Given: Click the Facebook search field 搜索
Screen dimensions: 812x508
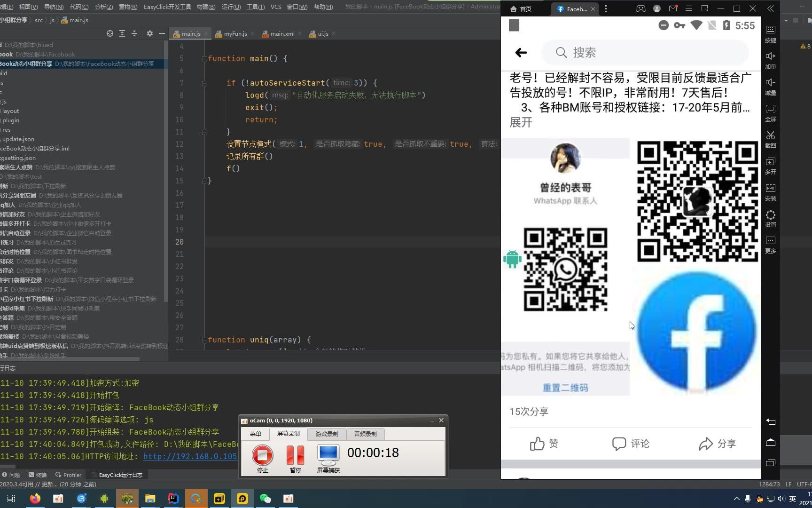Looking at the screenshot, I should click(x=645, y=53).
